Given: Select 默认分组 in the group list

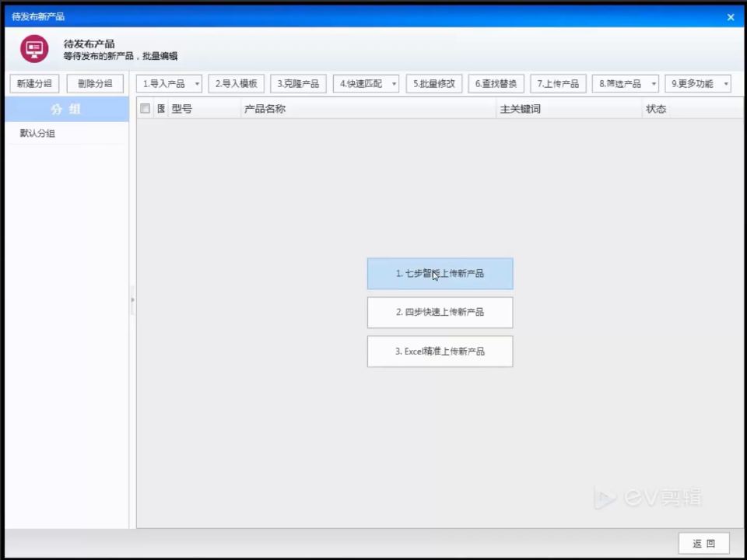Looking at the screenshot, I should coord(67,133).
